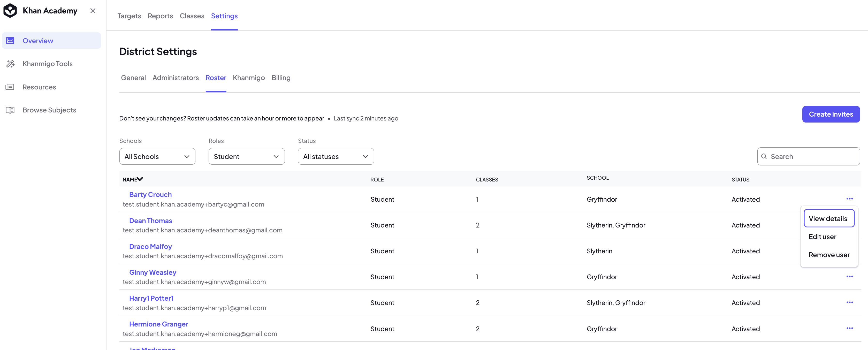Click Barty Crouch's email address
This screenshot has width=868, height=350.
[x=193, y=204]
